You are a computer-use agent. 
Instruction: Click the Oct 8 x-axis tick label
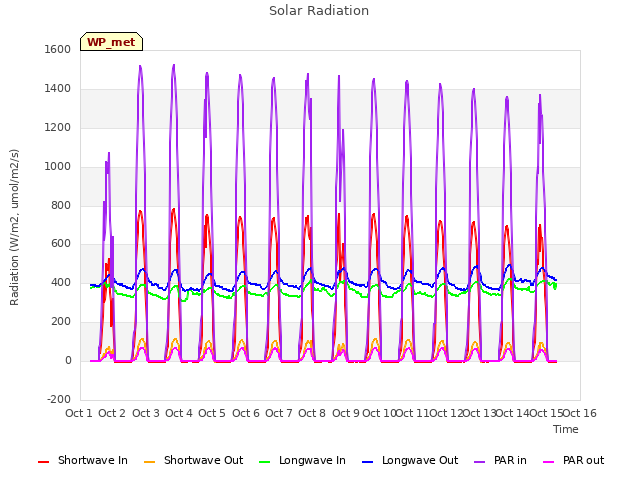(312, 413)
